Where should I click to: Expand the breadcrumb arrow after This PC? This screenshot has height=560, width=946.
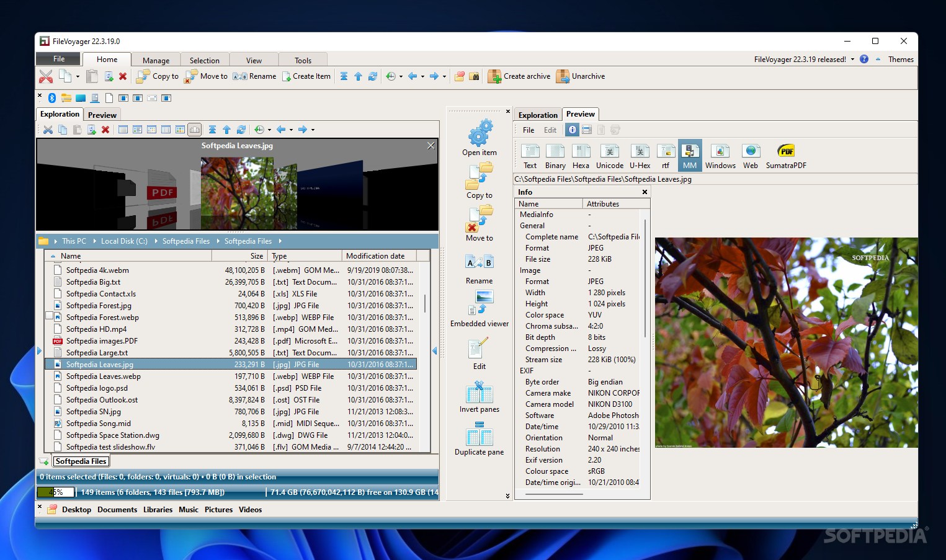coord(95,241)
